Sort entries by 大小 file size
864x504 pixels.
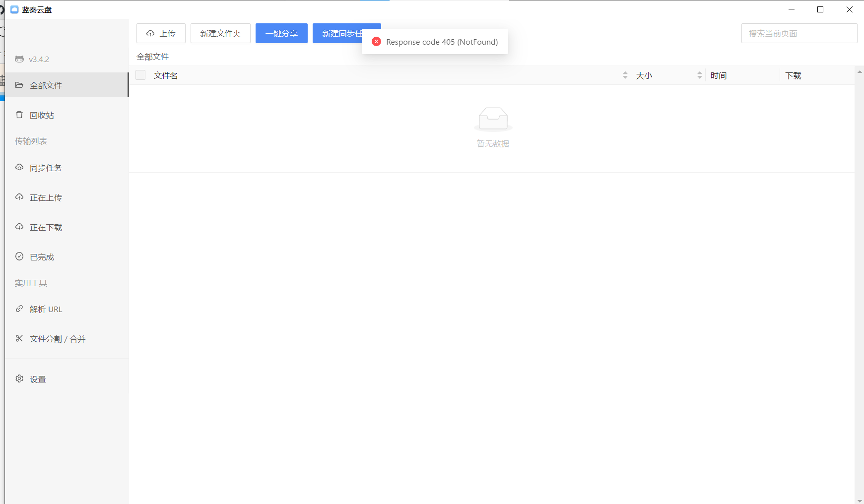[x=644, y=75]
